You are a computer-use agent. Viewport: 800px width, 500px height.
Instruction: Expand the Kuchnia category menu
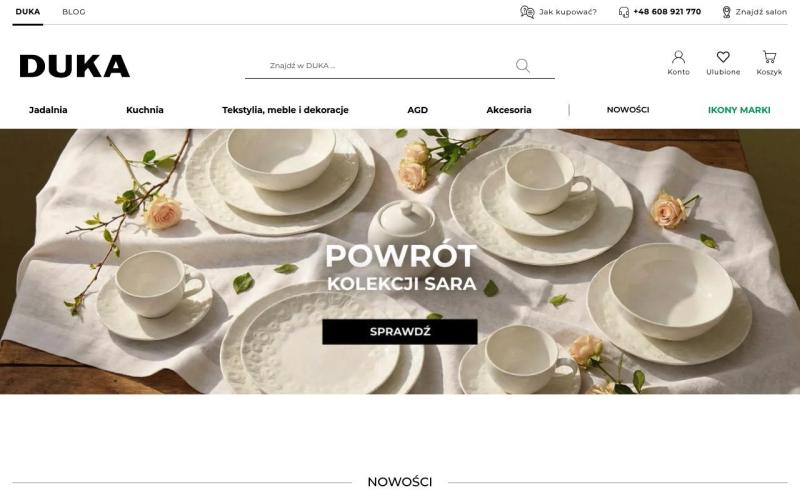tap(145, 110)
